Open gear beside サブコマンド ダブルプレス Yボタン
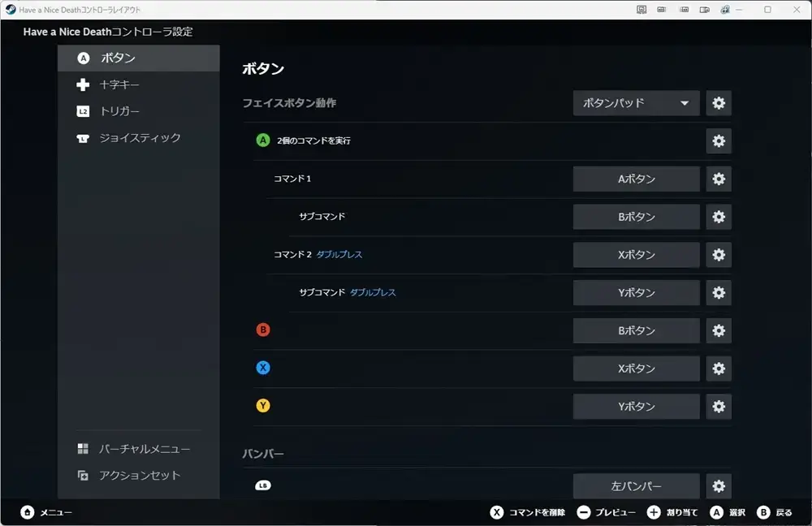 point(719,292)
